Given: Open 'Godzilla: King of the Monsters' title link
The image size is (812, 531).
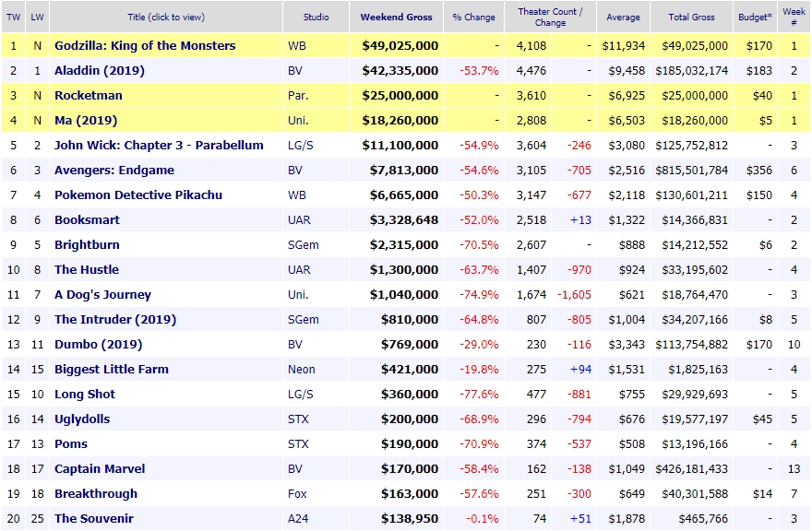Looking at the screenshot, I should [x=145, y=45].
